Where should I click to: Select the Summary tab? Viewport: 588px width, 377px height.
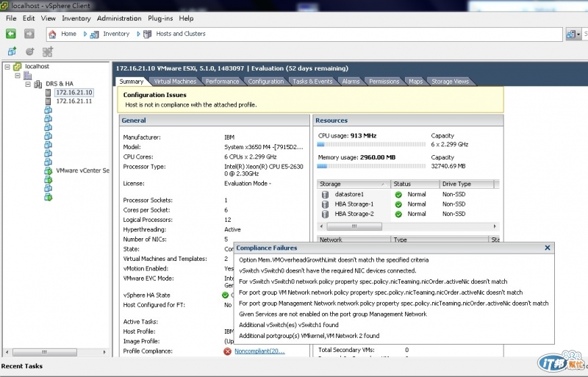pyautogui.click(x=132, y=82)
